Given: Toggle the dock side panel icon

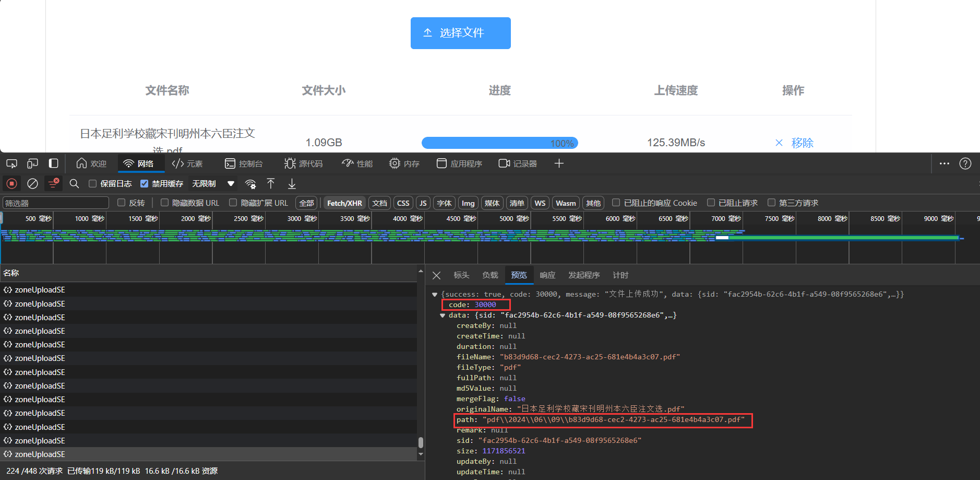Looking at the screenshot, I should (x=53, y=163).
